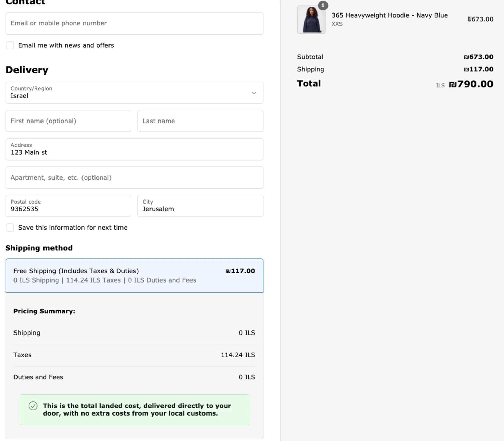Select the City field showing Jerusalem
The width and height of the screenshot is (504, 441).
click(x=200, y=206)
